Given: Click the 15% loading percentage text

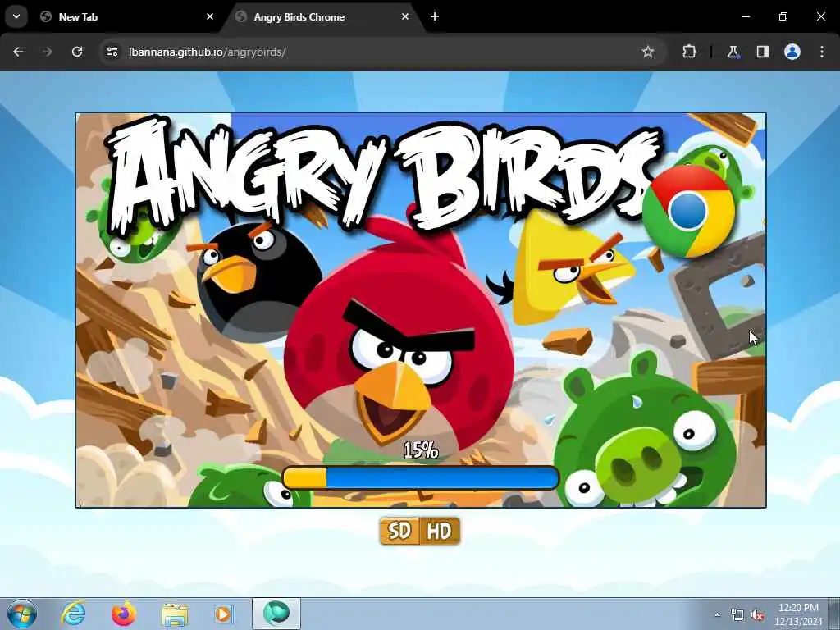Looking at the screenshot, I should (x=421, y=450).
